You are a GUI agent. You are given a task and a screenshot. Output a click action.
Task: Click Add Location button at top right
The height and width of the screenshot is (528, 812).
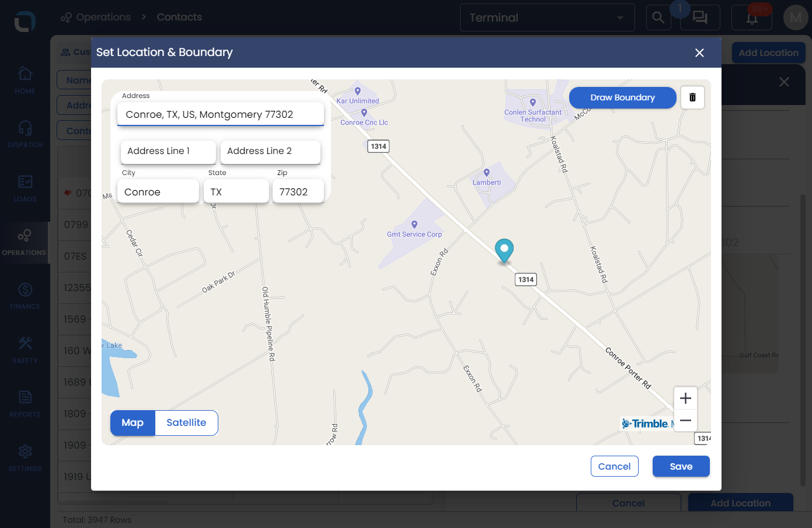(x=768, y=53)
